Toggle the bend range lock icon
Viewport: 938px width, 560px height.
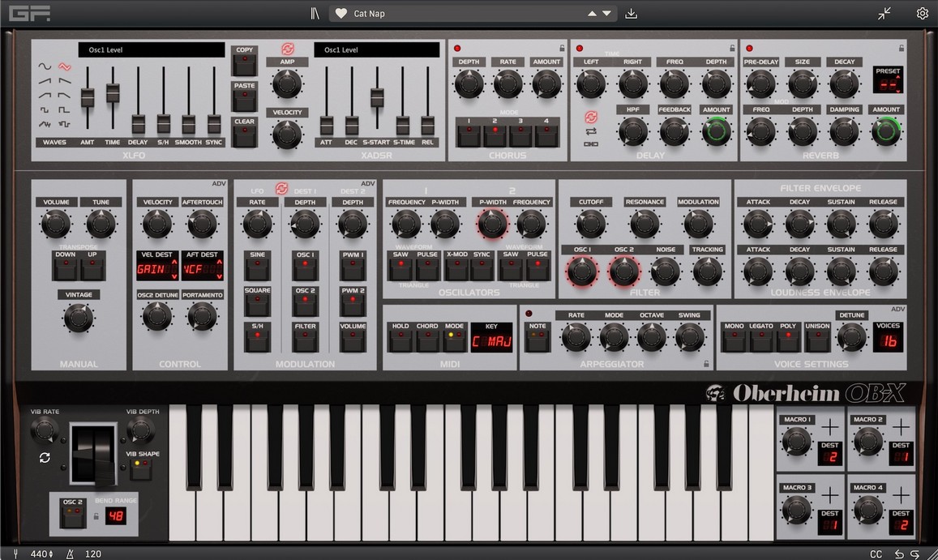click(x=96, y=515)
